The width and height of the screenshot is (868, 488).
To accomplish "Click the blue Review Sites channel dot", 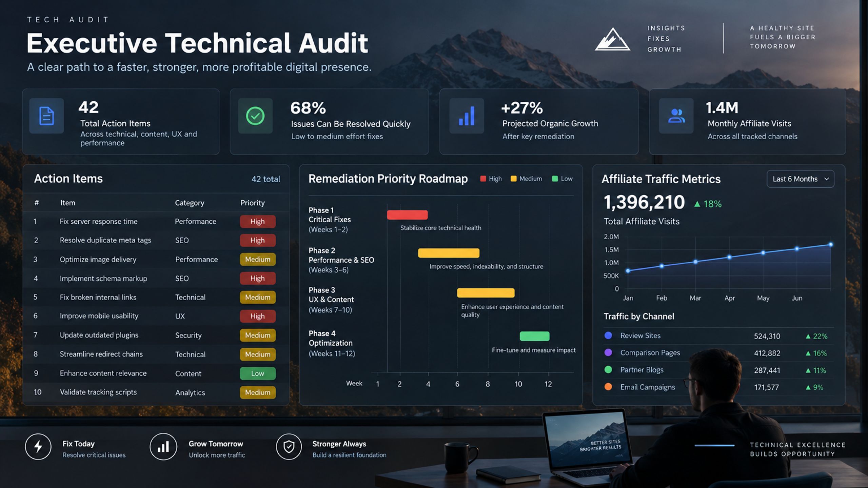I will pyautogui.click(x=608, y=335).
